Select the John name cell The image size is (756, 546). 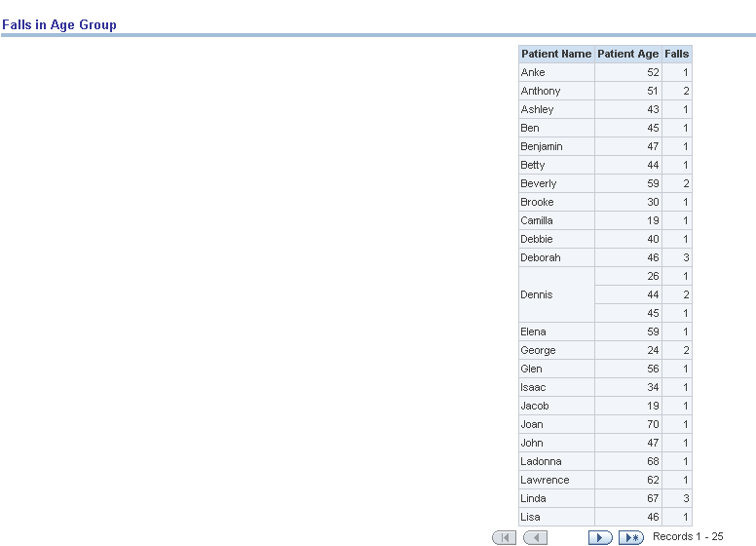(x=556, y=443)
